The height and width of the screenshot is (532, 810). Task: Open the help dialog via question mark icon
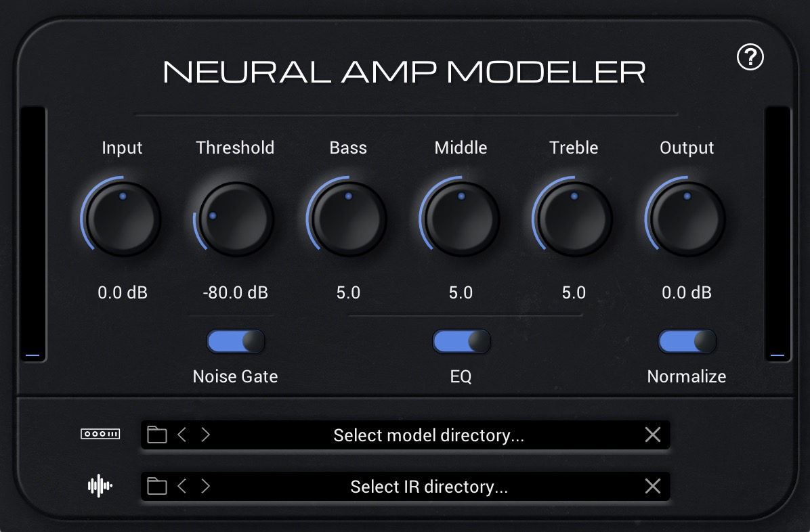749,58
